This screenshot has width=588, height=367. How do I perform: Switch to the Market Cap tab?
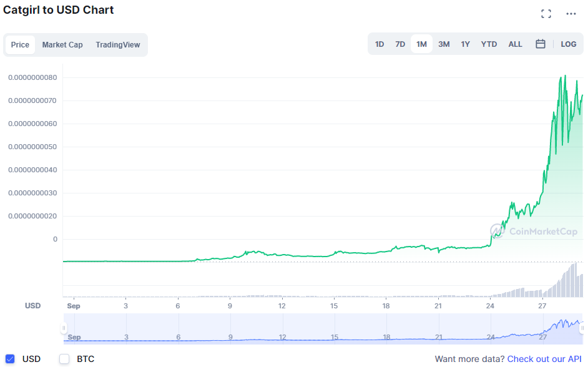[62, 44]
